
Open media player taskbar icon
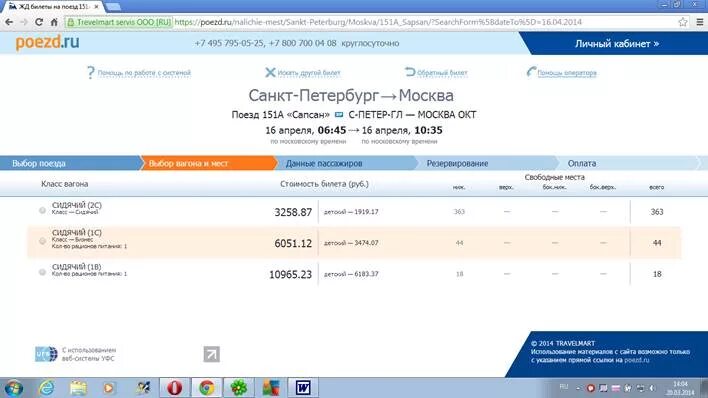pyautogui.click(x=109, y=388)
